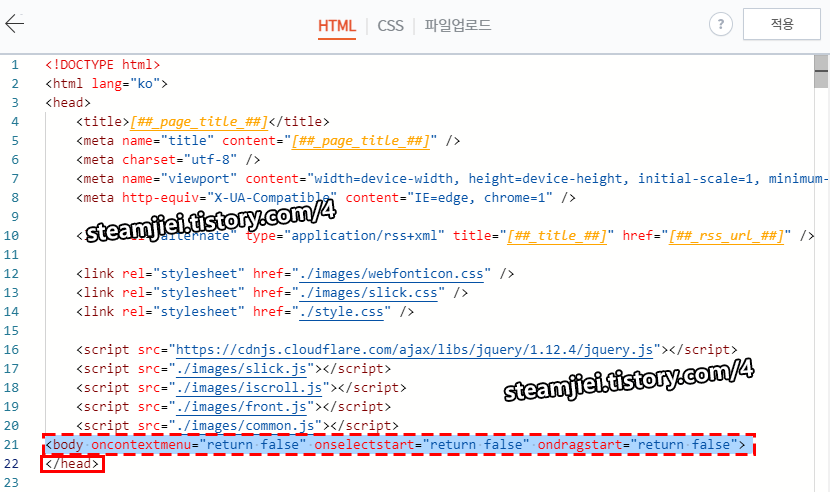Click the ./images/slick.js path
This screenshot has width=830, height=492.
[241, 369]
